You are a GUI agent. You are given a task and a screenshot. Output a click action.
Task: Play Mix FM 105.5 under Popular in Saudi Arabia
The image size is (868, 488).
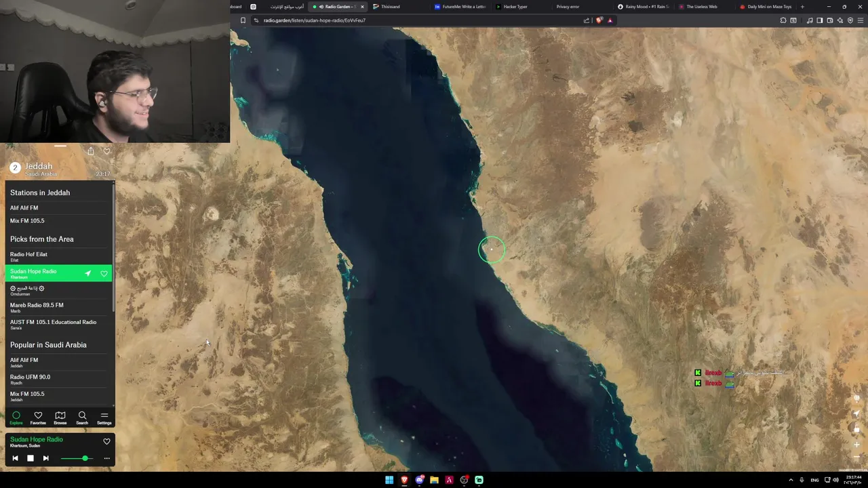(59, 396)
